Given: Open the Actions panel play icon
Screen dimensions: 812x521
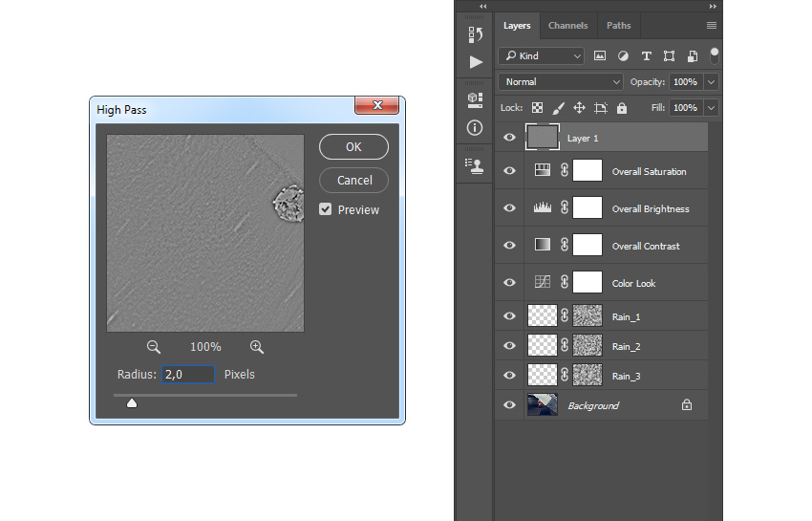Looking at the screenshot, I should click(x=476, y=62).
